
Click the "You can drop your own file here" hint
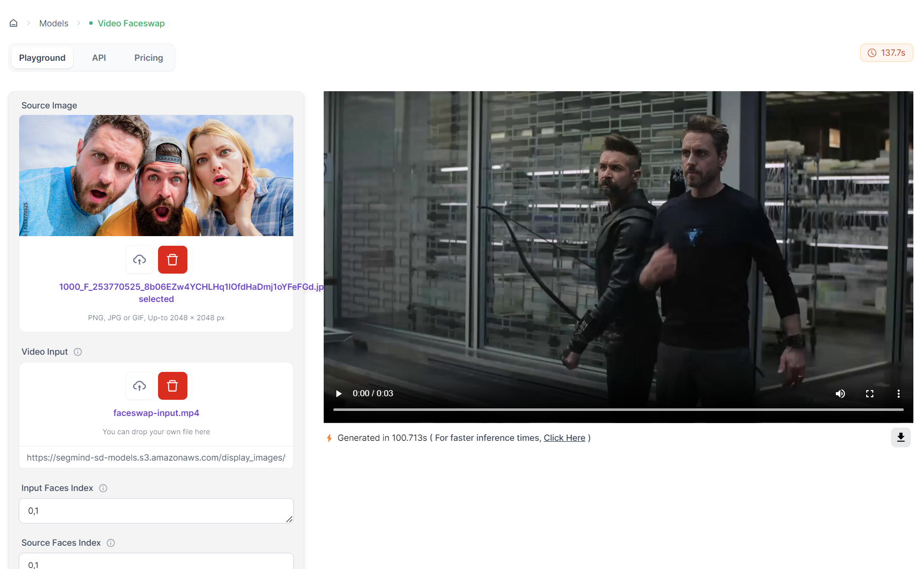(156, 432)
